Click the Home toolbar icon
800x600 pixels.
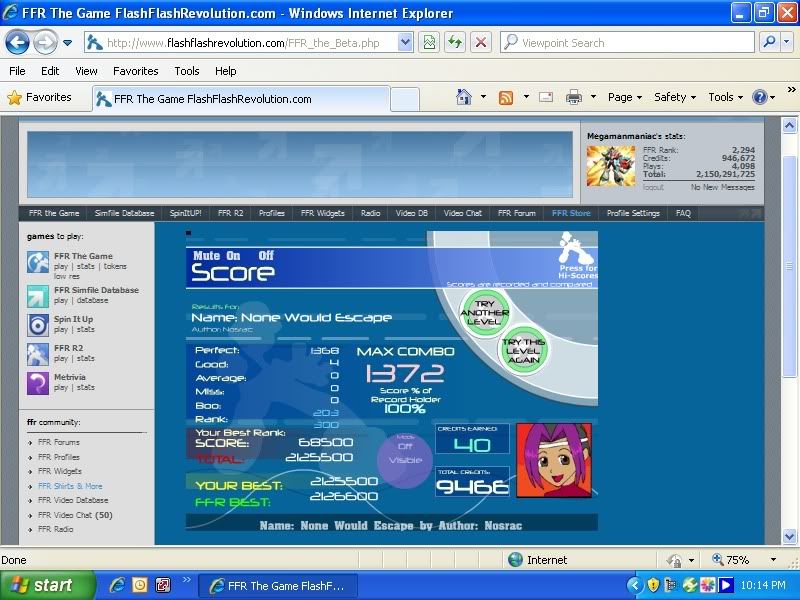point(464,97)
